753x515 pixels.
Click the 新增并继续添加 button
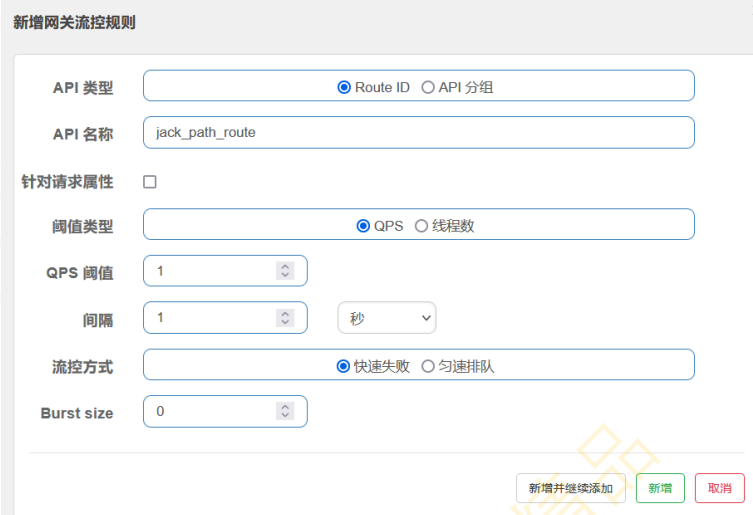(570, 488)
